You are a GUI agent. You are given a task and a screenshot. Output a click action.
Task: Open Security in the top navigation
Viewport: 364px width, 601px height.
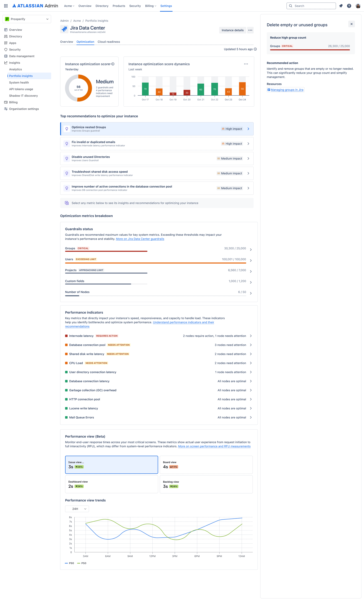point(135,6)
